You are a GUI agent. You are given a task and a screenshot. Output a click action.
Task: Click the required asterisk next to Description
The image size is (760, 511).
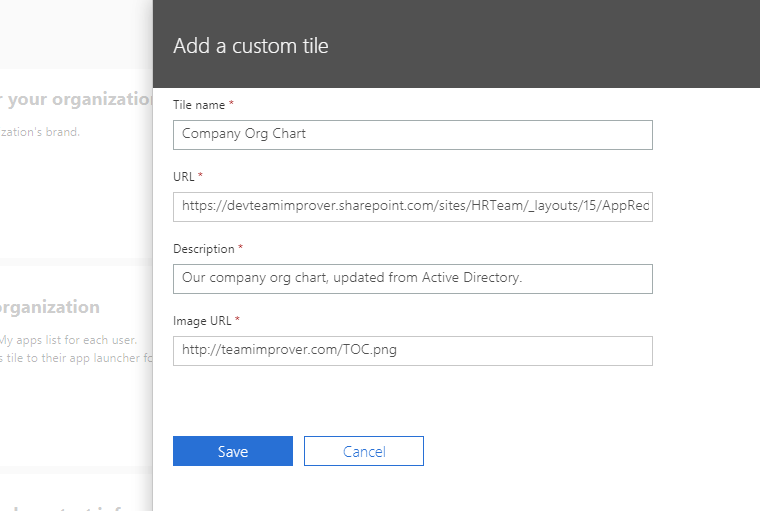point(240,248)
